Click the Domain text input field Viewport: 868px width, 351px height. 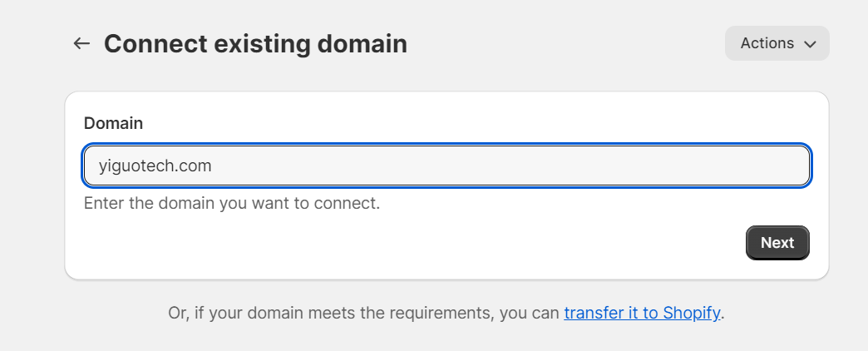point(446,166)
